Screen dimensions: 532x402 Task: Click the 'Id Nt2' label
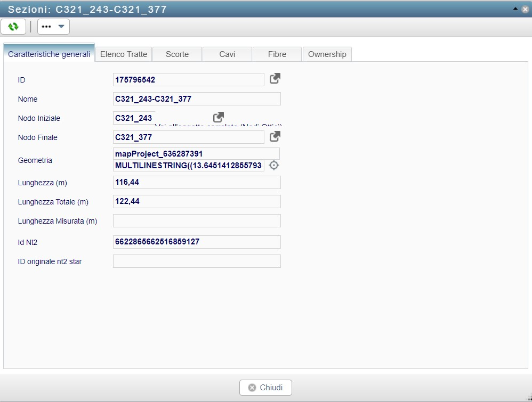coord(28,242)
